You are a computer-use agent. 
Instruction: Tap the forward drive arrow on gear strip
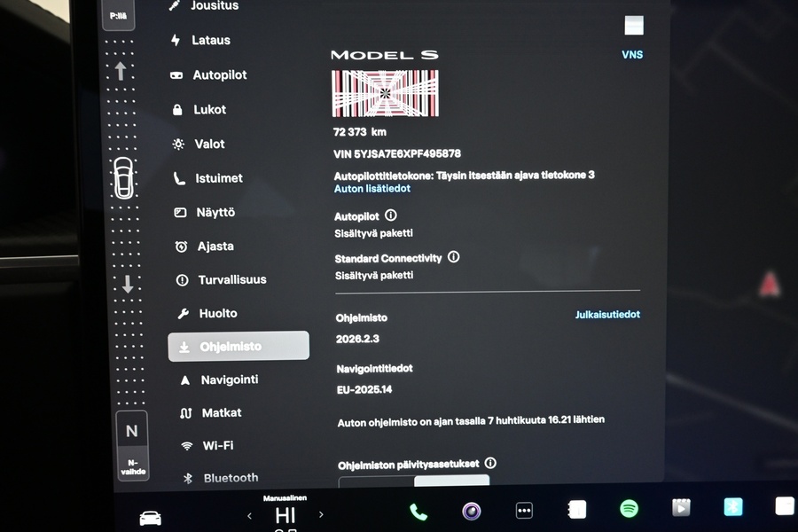point(121,71)
